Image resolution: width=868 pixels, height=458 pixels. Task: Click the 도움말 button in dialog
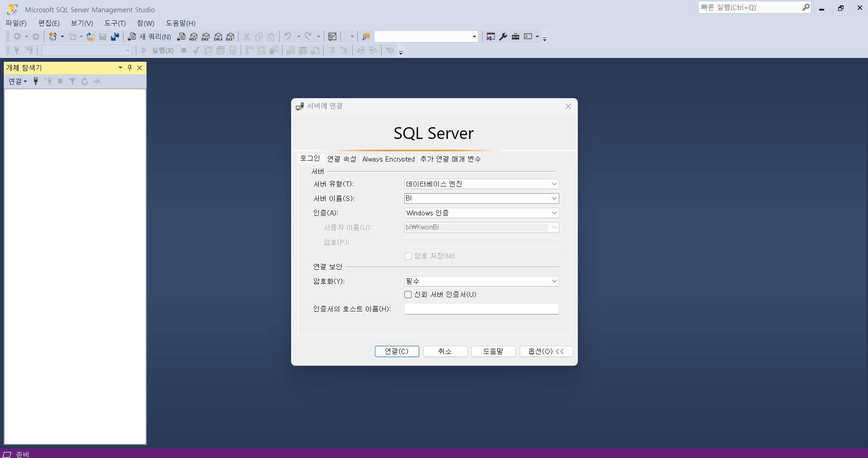click(x=494, y=351)
